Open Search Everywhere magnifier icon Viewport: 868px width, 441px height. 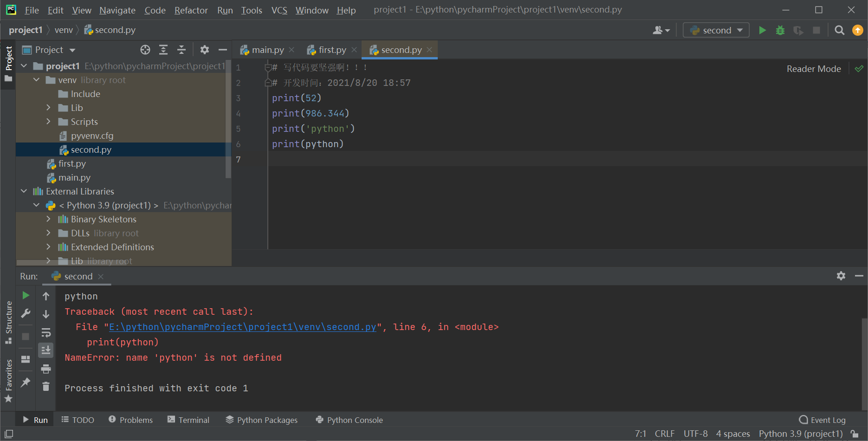point(839,30)
